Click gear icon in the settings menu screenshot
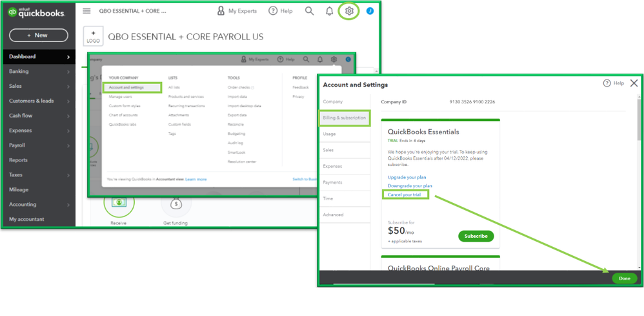The height and width of the screenshot is (316, 644). coord(334,59)
